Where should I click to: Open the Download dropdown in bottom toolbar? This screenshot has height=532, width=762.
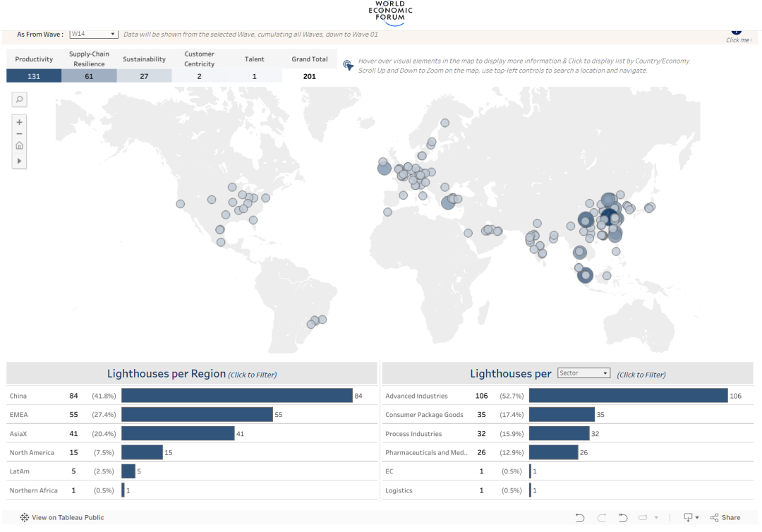tap(691, 518)
